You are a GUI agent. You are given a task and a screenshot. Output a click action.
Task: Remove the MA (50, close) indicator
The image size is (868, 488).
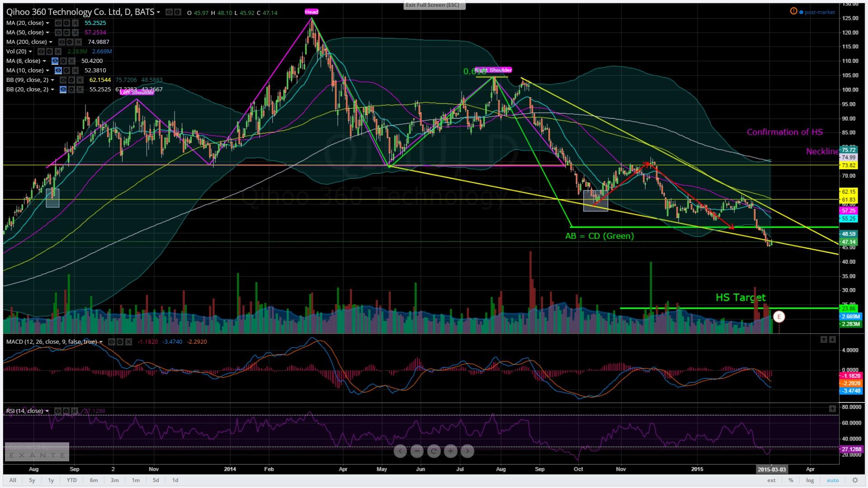[x=75, y=32]
